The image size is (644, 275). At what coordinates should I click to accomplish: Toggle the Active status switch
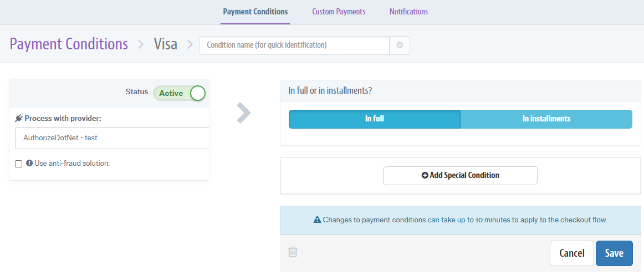[x=180, y=93]
